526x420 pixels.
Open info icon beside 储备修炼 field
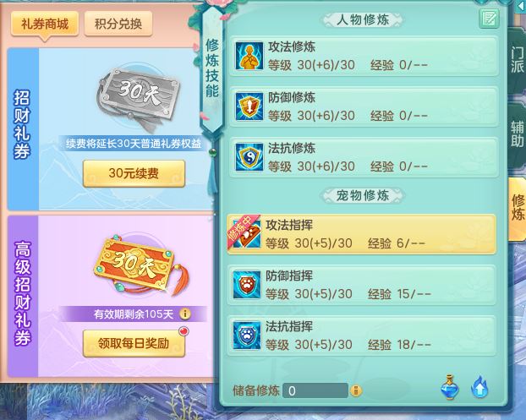pyautogui.click(x=356, y=390)
